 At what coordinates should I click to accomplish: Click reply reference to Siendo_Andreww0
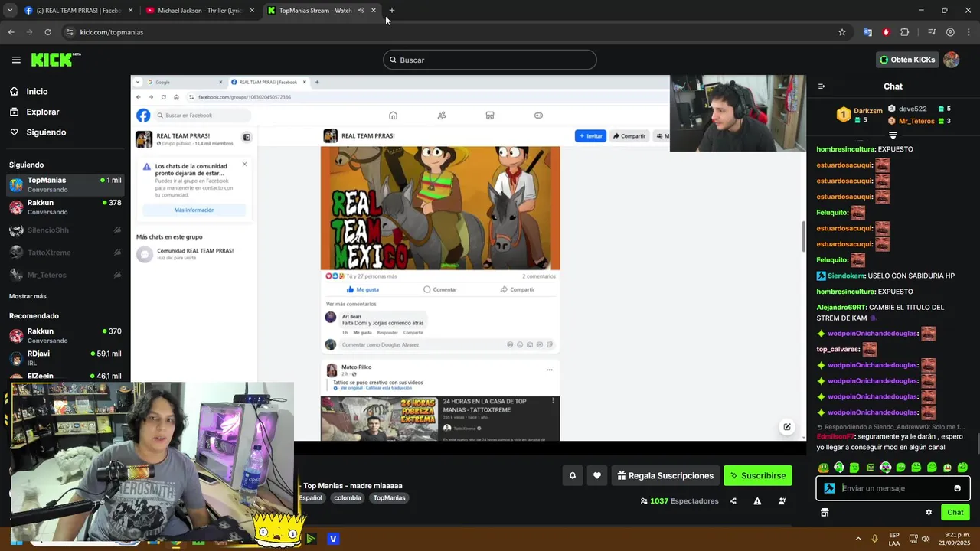click(x=891, y=427)
